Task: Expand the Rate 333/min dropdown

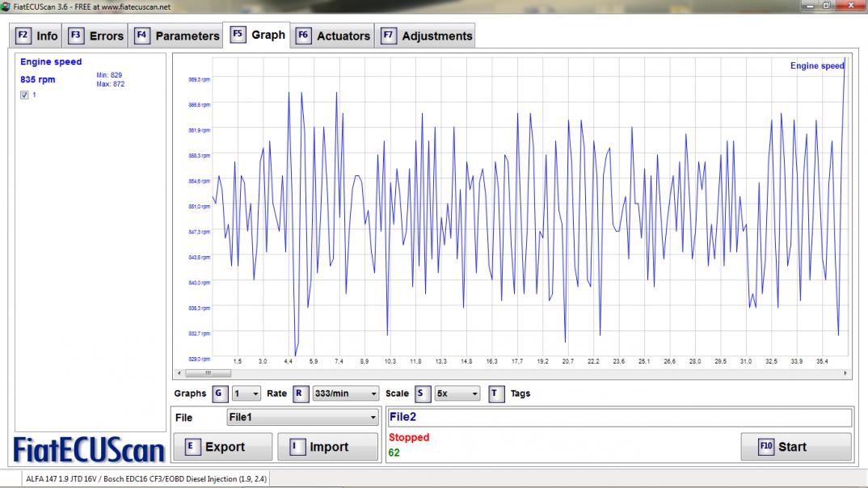Action: [346, 393]
